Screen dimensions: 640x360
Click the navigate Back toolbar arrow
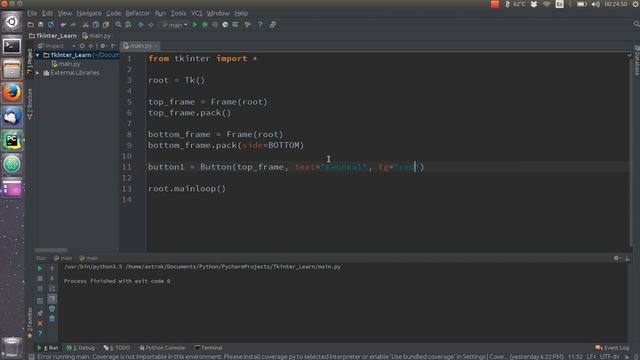click(x=141, y=24)
